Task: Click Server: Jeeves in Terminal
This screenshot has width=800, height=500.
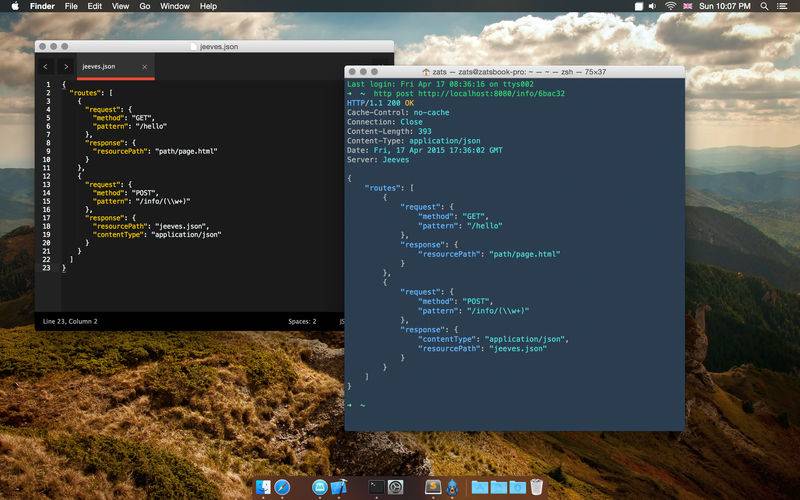Action: tap(378, 160)
